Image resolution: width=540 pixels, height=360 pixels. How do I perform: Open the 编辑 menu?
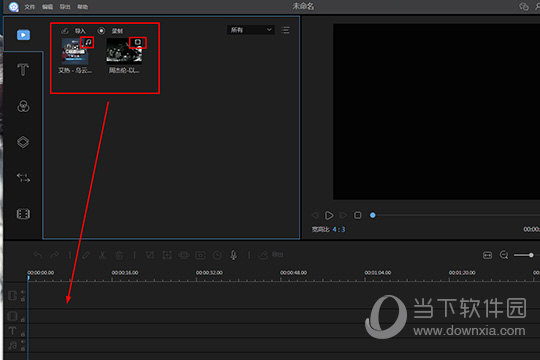[x=48, y=7]
